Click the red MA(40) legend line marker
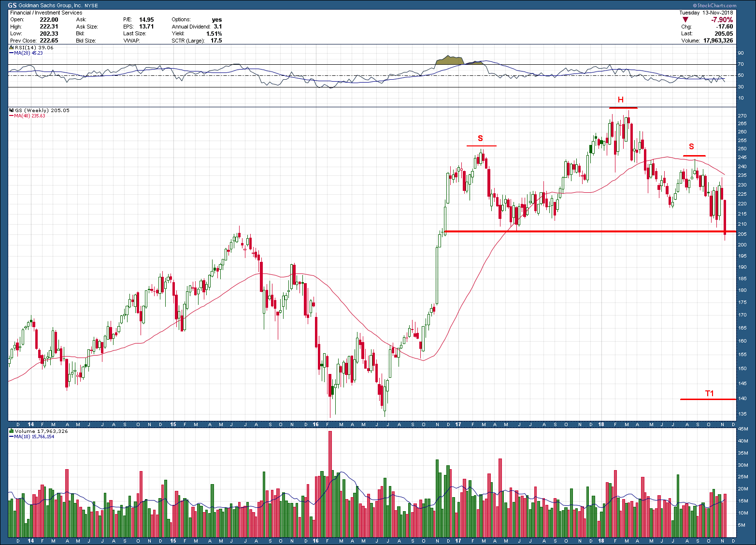 (12, 116)
